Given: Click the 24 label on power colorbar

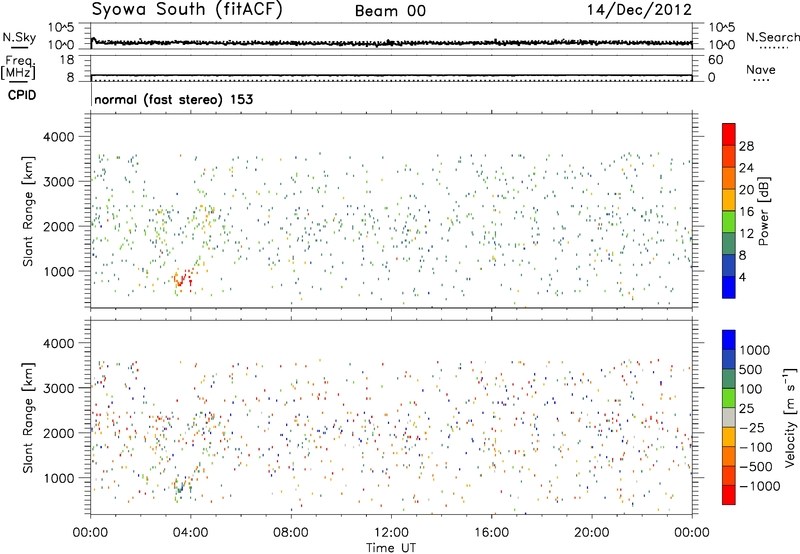Looking at the screenshot, I should [746, 168].
